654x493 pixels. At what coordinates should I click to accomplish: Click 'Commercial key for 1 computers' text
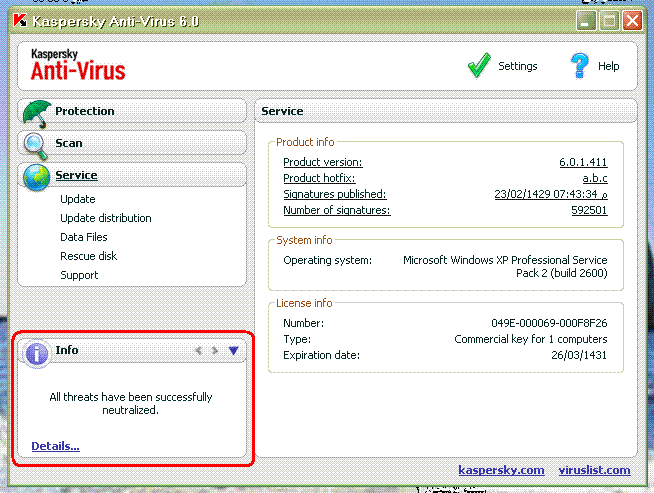(x=531, y=339)
